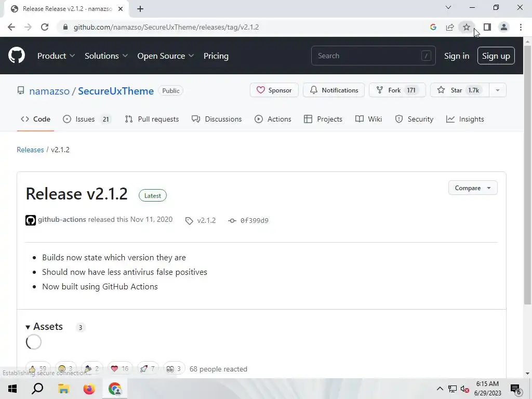Focus the GitHub Search field
This screenshot has height=399, width=532.
point(373,56)
